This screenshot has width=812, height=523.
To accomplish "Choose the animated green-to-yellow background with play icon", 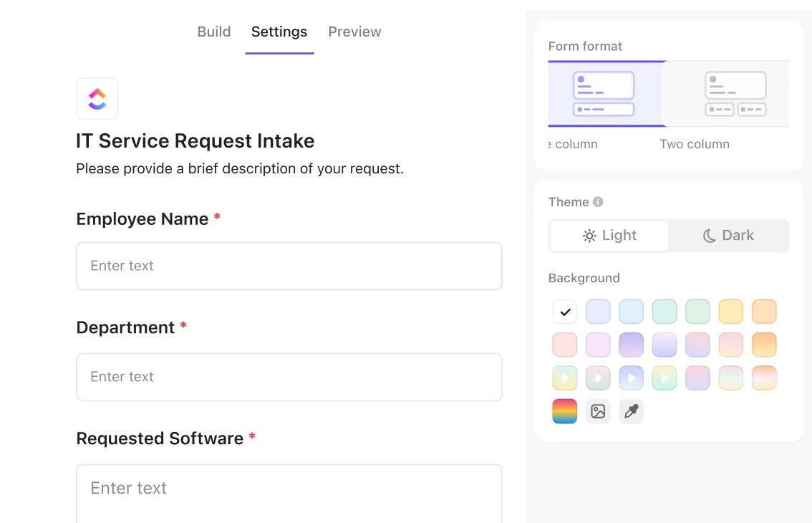I will point(565,378).
